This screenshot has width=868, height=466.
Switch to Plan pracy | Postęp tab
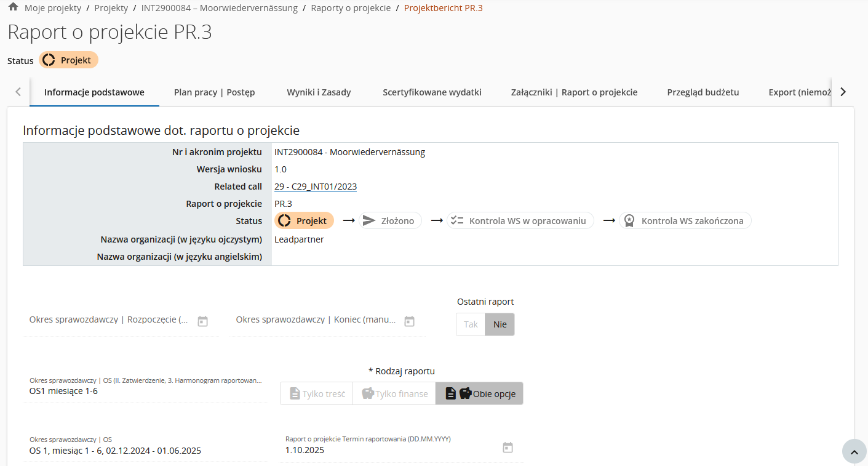pos(214,92)
